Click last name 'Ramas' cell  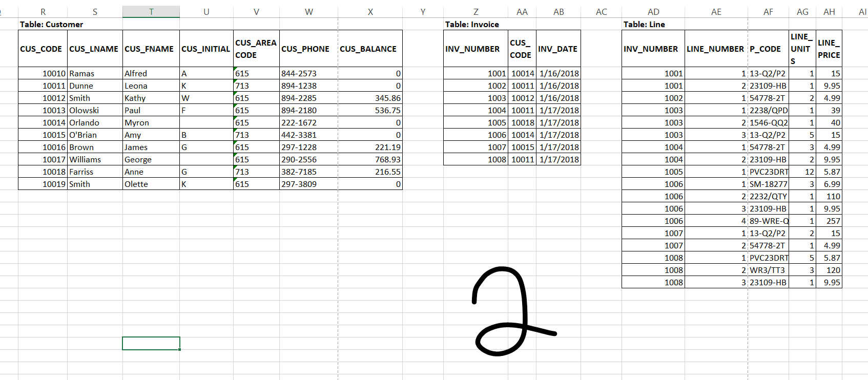pyautogui.click(x=95, y=73)
